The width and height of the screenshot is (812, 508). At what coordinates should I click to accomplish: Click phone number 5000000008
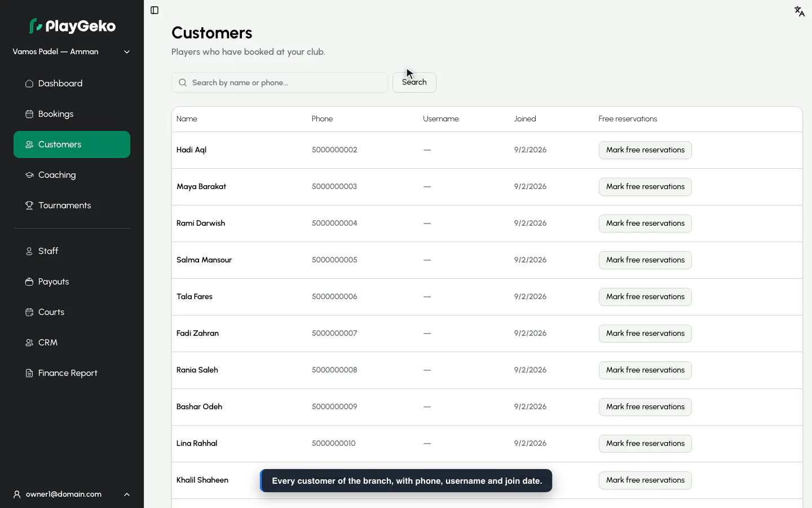pos(334,370)
